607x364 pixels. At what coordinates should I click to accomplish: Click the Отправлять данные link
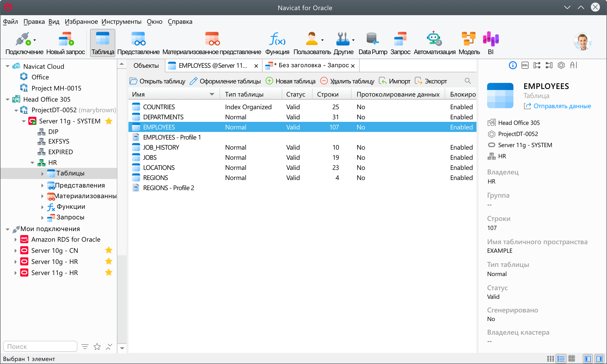(x=562, y=106)
